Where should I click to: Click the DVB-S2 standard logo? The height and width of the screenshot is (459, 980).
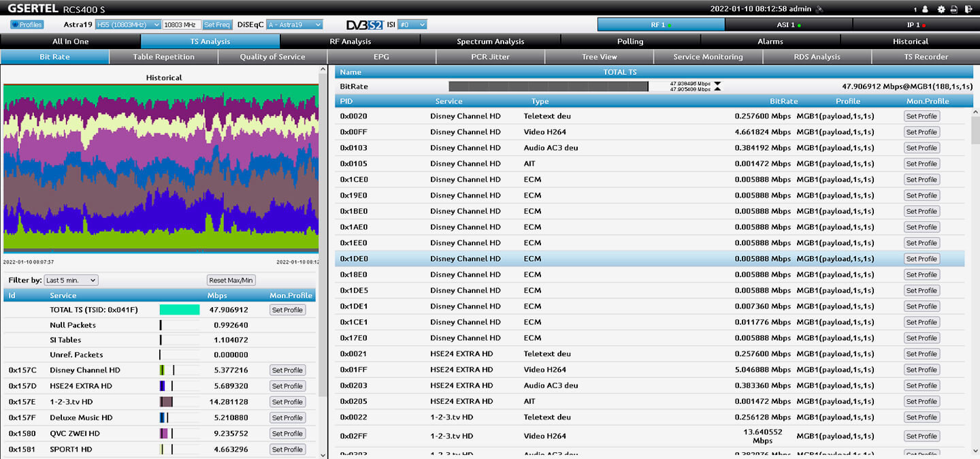[365, 25]
